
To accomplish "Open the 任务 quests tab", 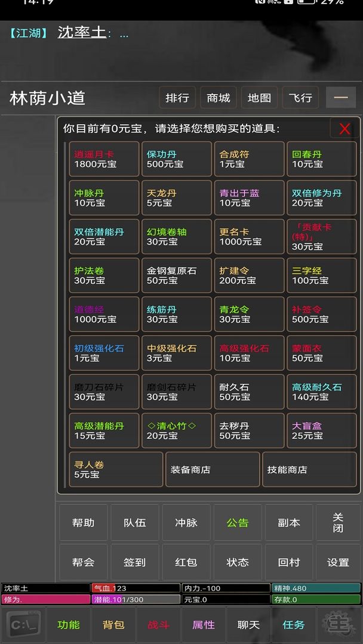I will tap(294, 624).
